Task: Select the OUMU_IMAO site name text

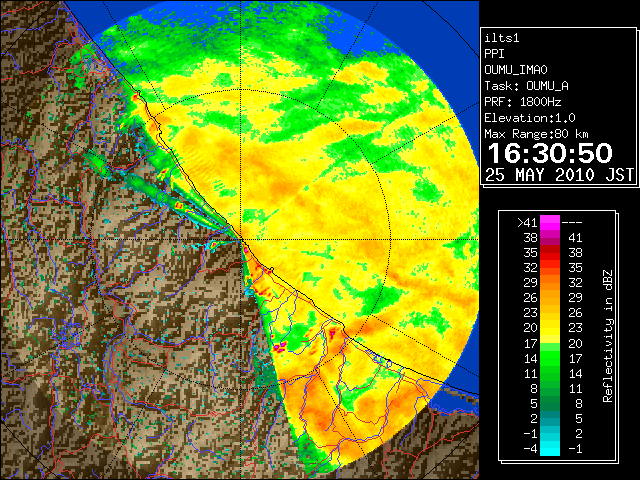Action: tap(516, 70)
